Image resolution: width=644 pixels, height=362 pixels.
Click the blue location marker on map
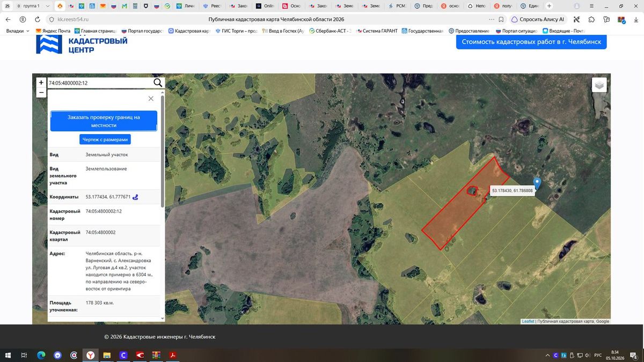click(537, 184)
